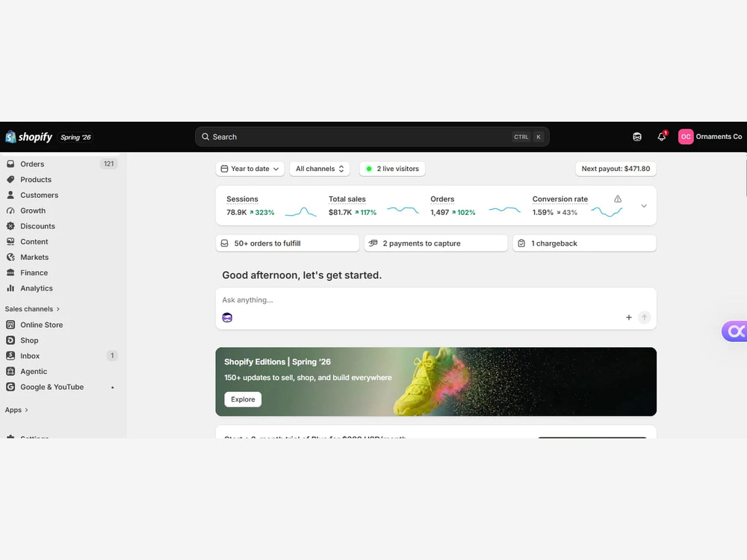Click the Products tag icon

coord(10,179)
